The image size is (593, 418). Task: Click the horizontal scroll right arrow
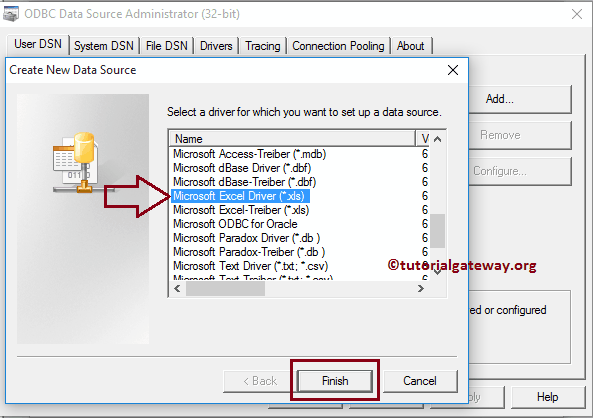(421, 289)
